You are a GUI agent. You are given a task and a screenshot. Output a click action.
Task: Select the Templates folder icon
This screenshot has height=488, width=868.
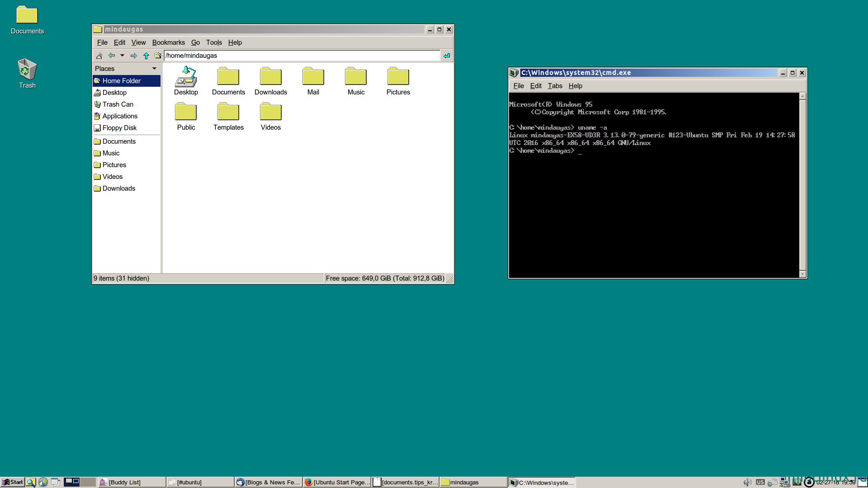[x=228, y=116]
